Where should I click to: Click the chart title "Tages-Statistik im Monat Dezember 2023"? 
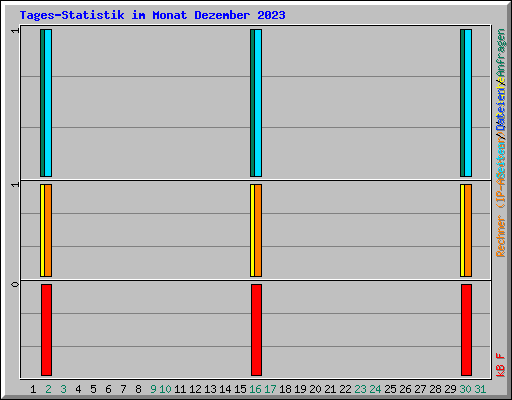152,15
